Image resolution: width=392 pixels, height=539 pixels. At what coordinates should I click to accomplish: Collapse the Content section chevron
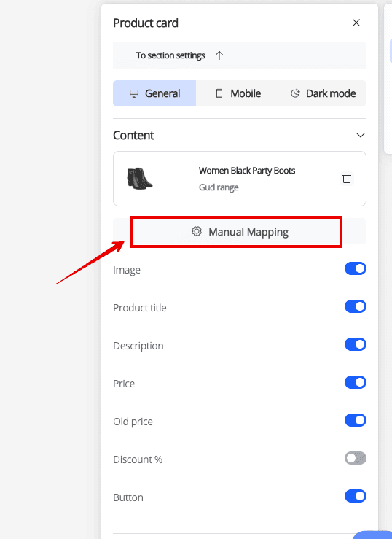361,136
